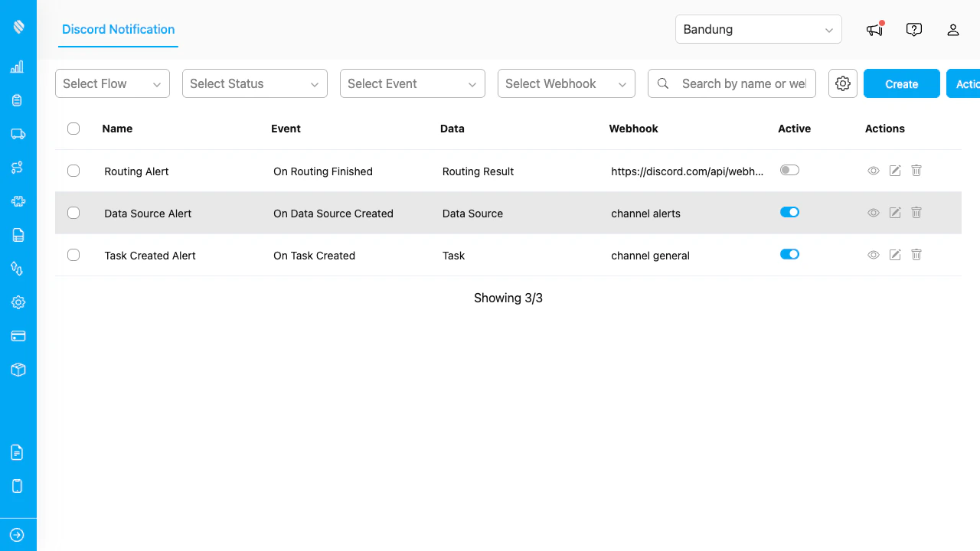The height and width of the screenshot is (551, 980).
Task: Open the analytics bar chart panel
Action: pos(17,67)
